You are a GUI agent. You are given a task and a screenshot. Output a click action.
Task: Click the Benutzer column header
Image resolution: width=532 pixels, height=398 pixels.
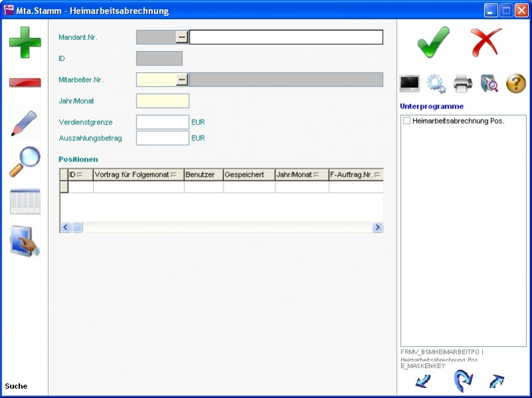[203, 175]
